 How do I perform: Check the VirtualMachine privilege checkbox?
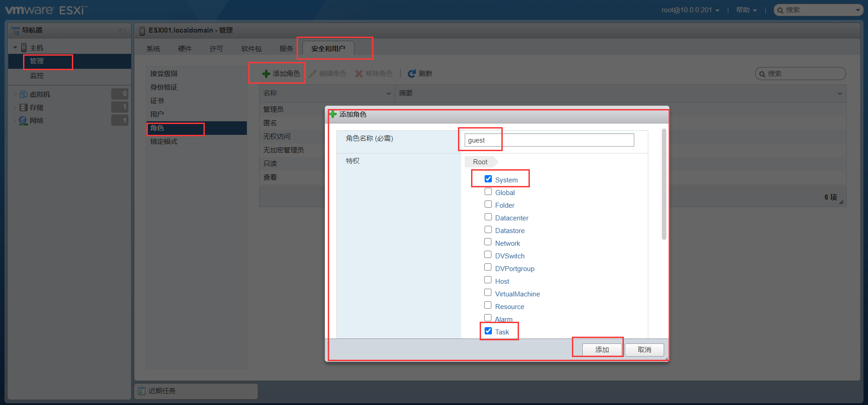point(488,292)
